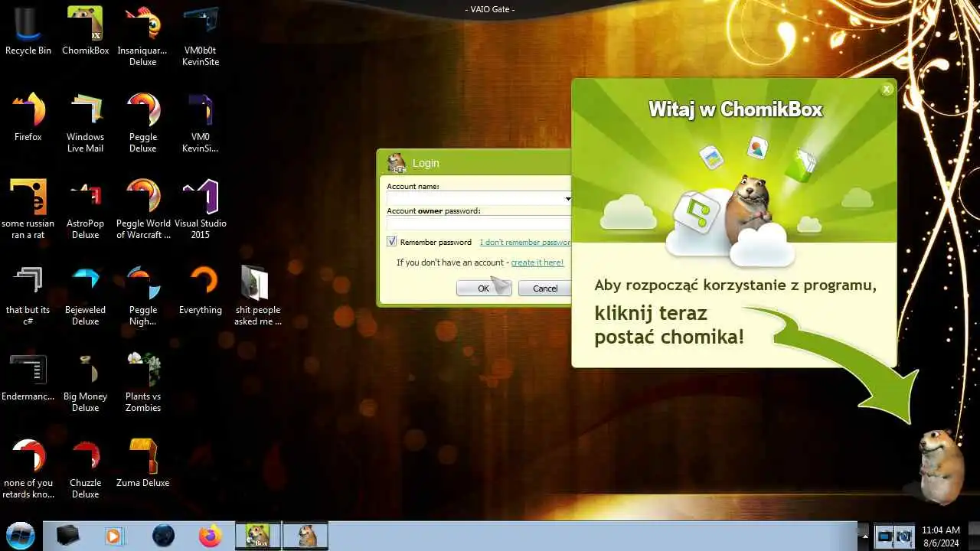Launch Chuzzle Deluxe shortcut
This screenshot has width=980, height=551.
(85, 469)
